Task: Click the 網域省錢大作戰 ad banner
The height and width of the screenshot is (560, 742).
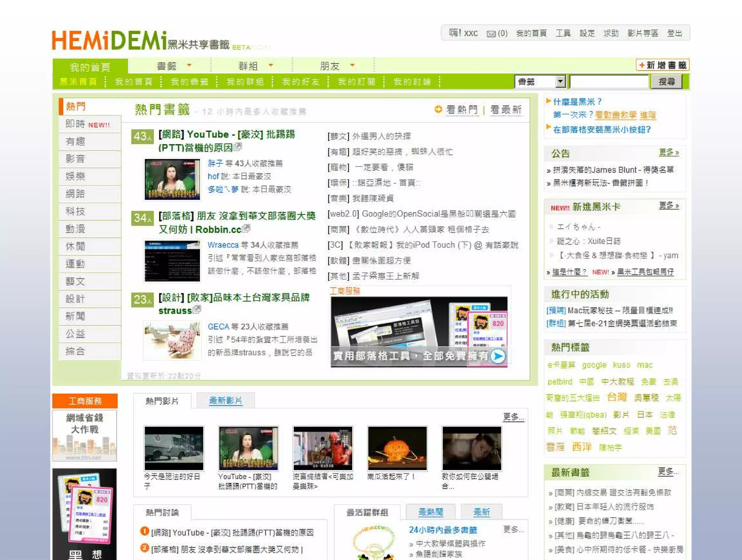Action: pos(84,435)
